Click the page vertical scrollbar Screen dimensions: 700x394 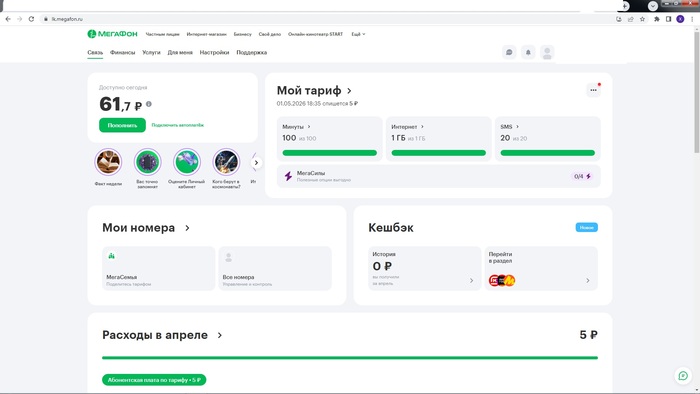[x=696, y=91]
